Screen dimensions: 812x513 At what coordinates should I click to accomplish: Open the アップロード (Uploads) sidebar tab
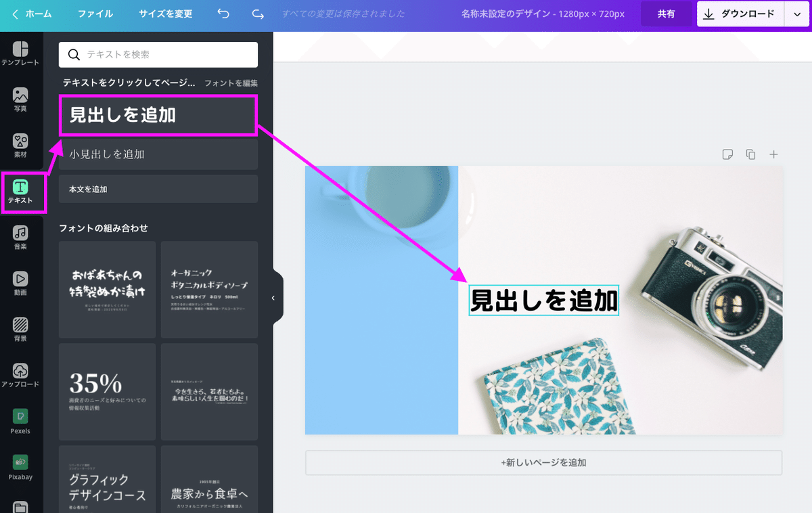pos(20,376)
